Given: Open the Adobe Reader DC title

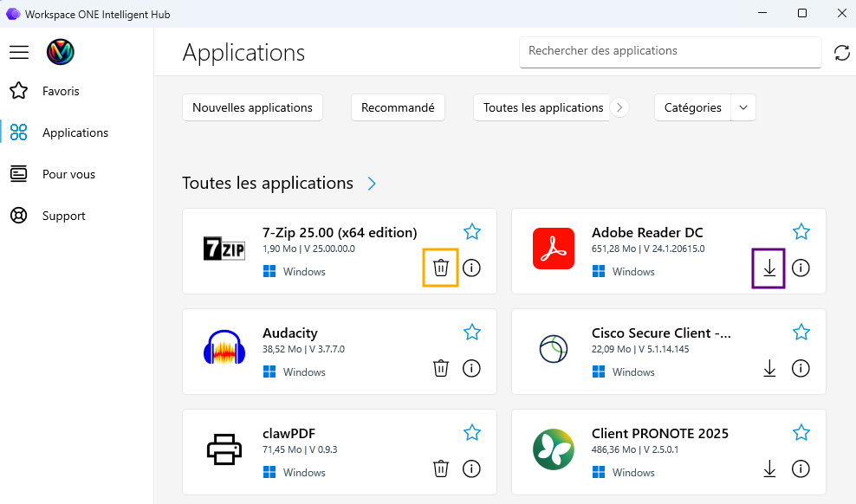Looking at the screenshot, I should (x=647, y=232).
